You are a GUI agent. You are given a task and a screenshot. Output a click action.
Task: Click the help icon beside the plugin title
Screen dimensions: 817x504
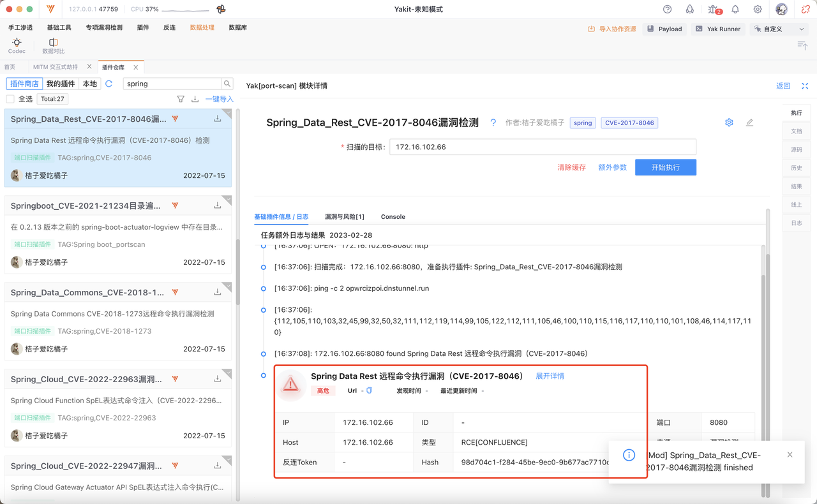[x=493, y=122]
